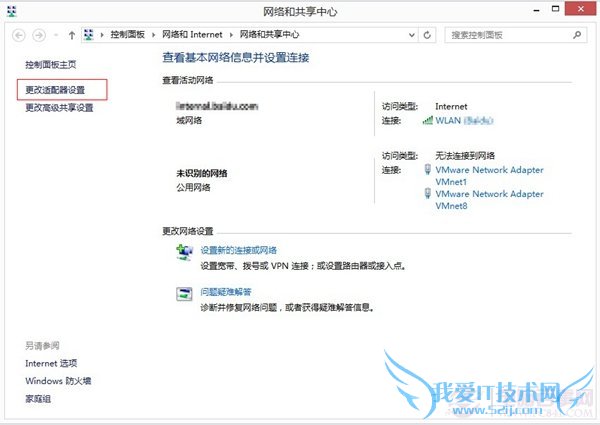Click the Internet access type value
600x425 pixels.
(451, 107)
